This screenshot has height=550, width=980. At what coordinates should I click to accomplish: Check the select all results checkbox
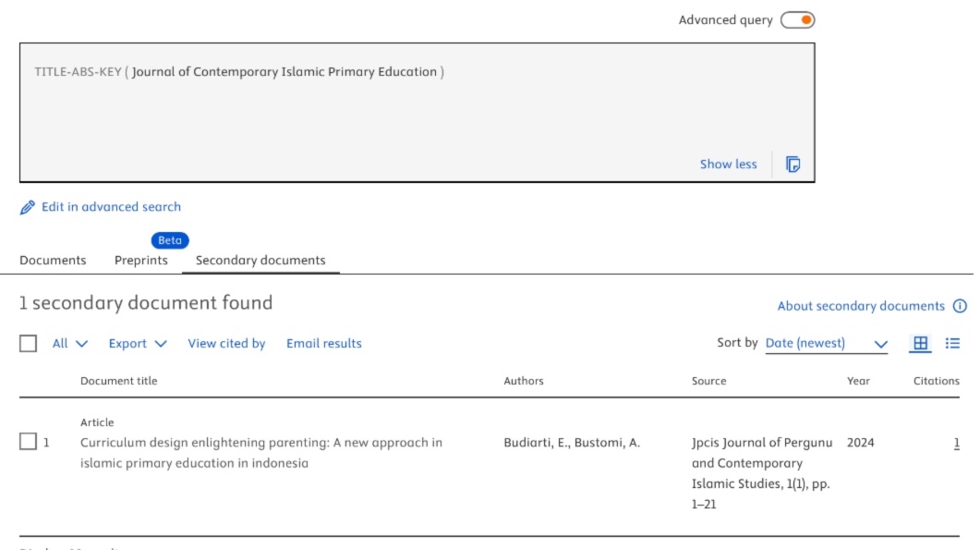tap(29, 344)
